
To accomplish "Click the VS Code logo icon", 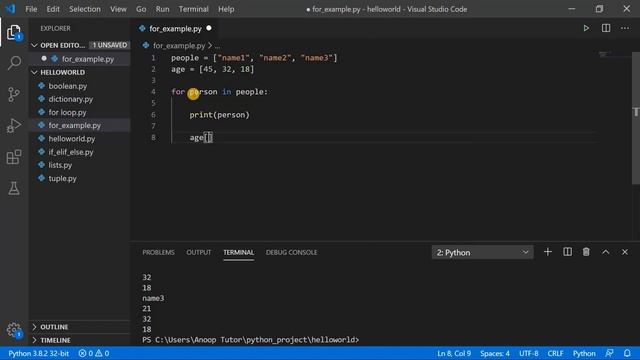I will pos(11,9).
